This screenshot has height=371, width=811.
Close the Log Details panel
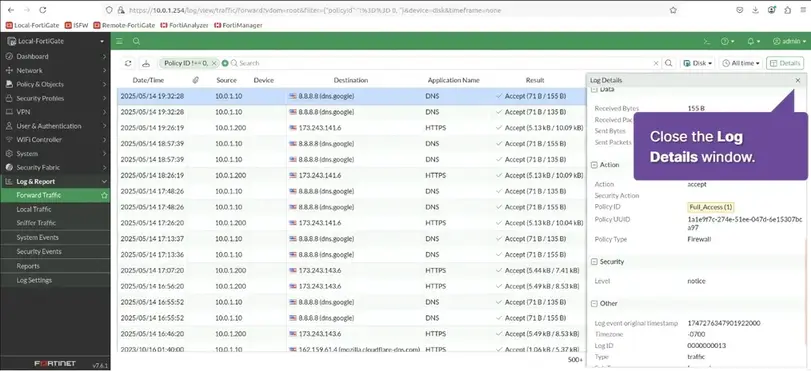[x=798, y=80]
